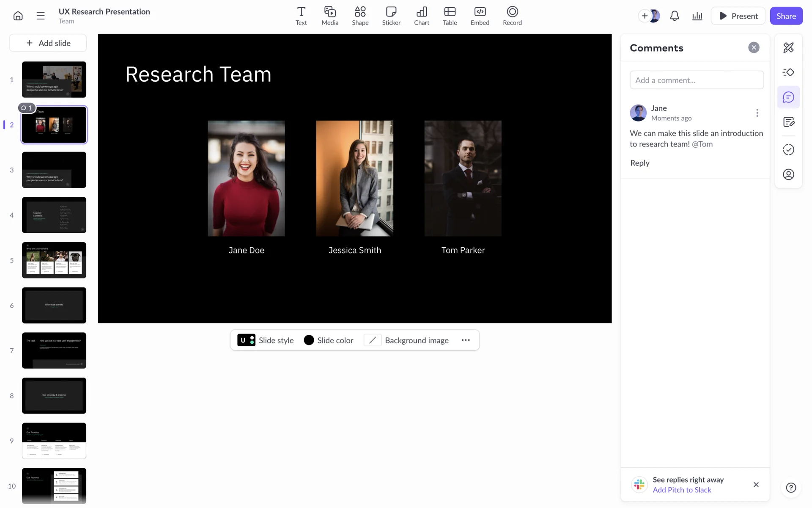Viewport: 812px width, 508px height.
Task: Open the slide status checkmark icon
Action: pos(788,149)
